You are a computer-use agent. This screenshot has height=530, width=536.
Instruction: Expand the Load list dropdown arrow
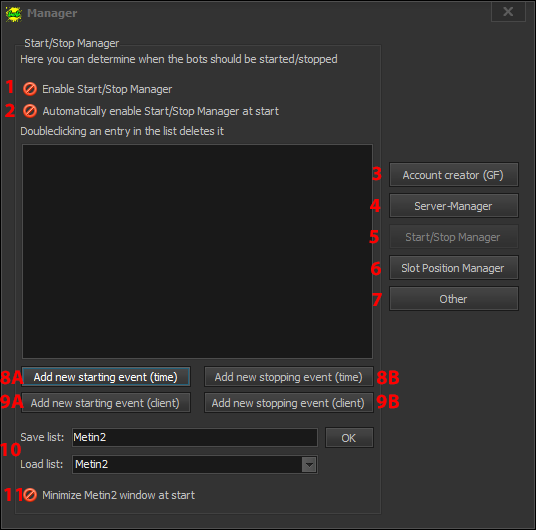pyautogui.click(x=309, y=464)
